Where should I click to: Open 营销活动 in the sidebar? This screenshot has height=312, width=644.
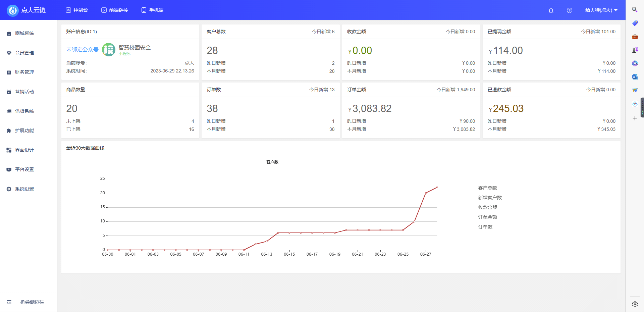pyautogui.click(x=24, y=92)
